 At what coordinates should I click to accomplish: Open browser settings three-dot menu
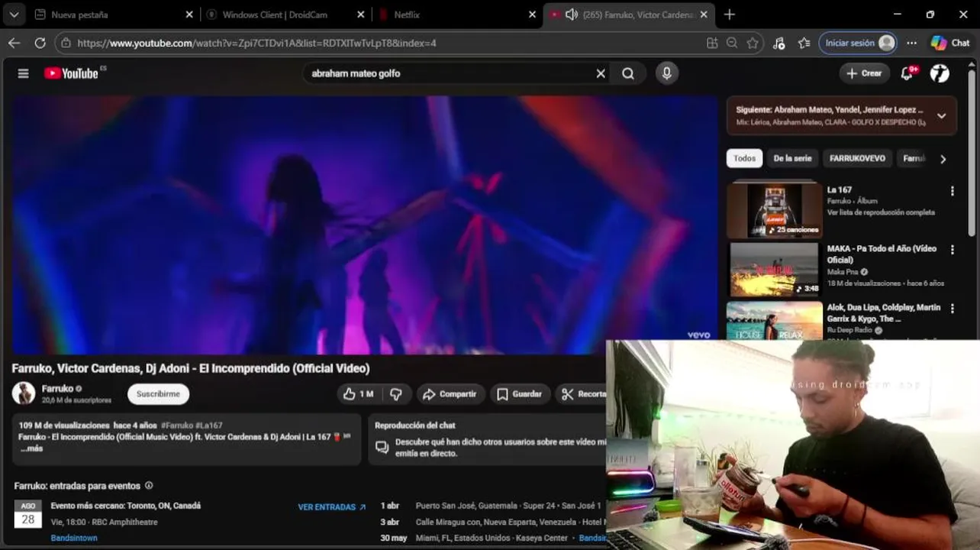pyautogui.click(x=911, y=44)
